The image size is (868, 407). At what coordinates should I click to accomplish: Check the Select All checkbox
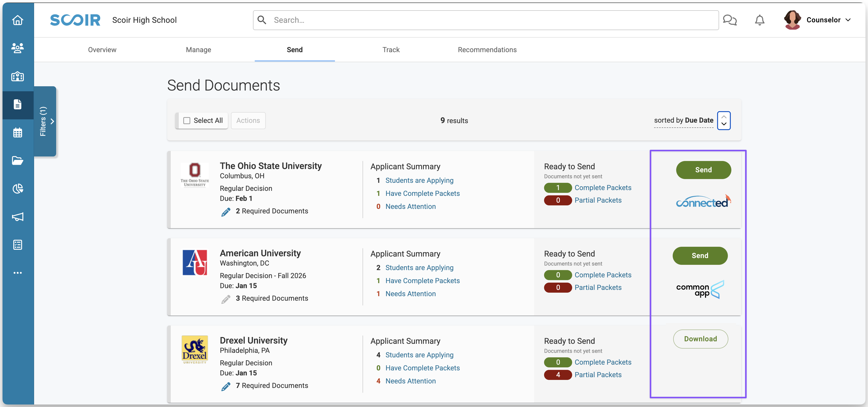coord(187,121)
